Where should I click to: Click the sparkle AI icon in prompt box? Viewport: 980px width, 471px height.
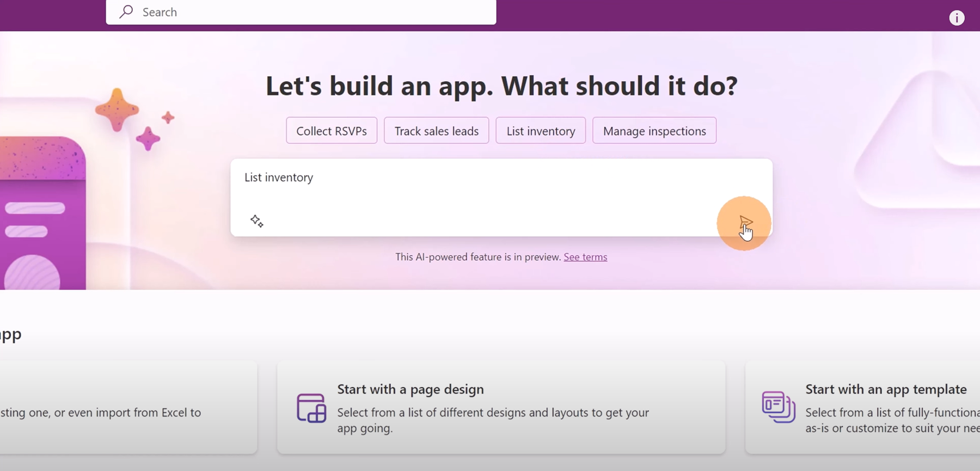(256, 221)
